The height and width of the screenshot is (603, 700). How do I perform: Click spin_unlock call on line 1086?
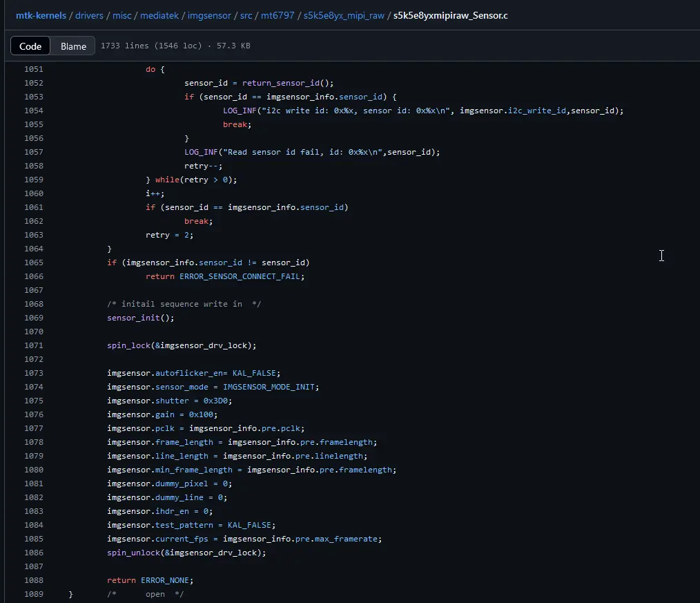pos(133,553)
